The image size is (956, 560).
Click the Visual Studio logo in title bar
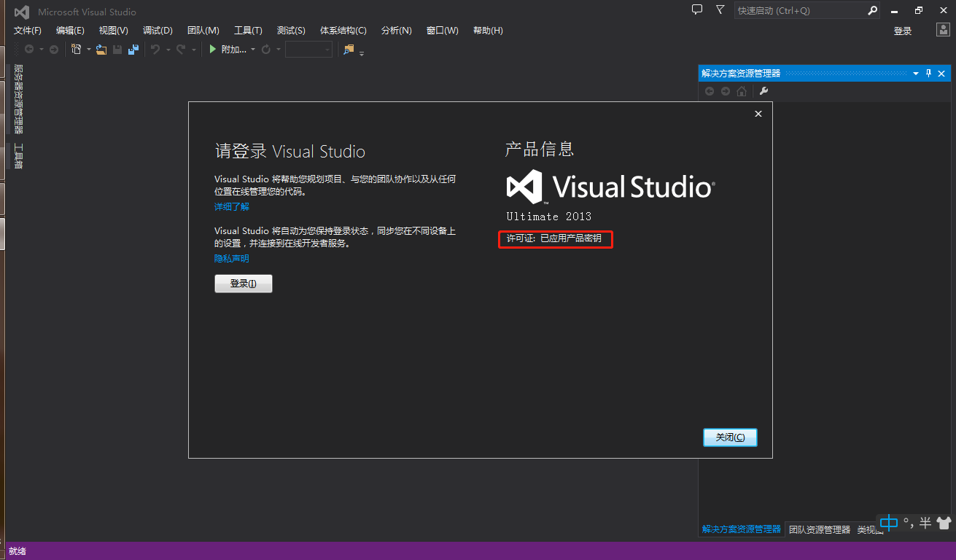click(22, 12)
